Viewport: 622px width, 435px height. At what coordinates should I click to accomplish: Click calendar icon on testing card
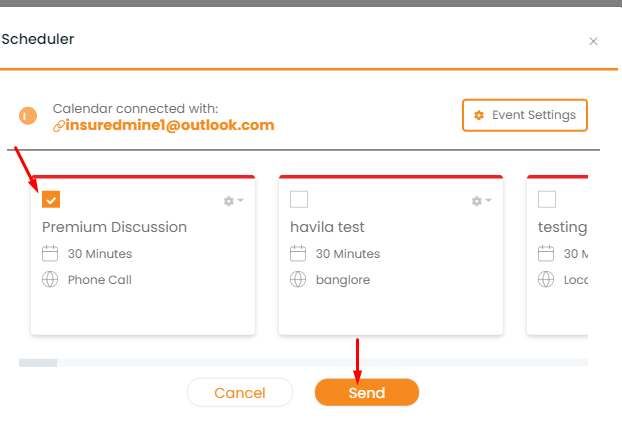click(x=546, y=253)
